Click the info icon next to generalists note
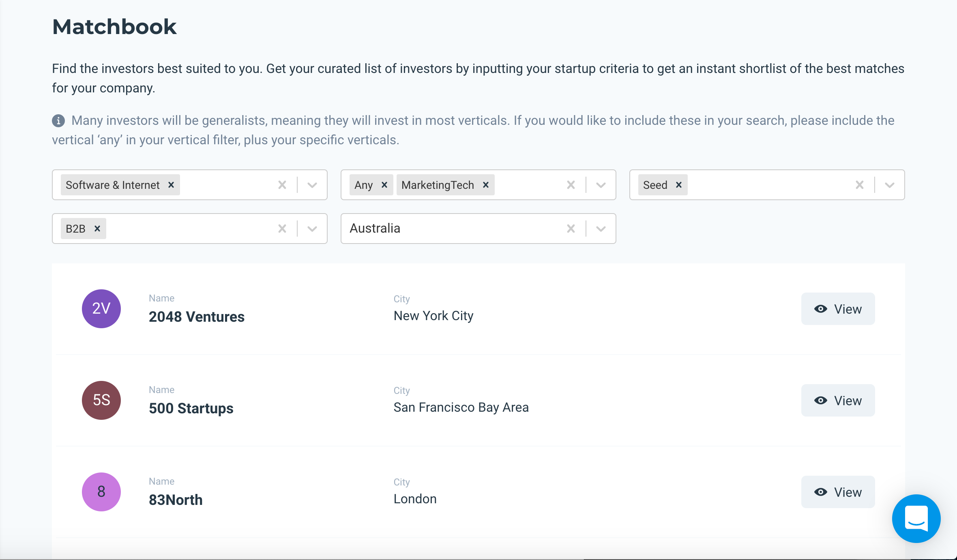957x560 pixels. click(x=58, y=121)
